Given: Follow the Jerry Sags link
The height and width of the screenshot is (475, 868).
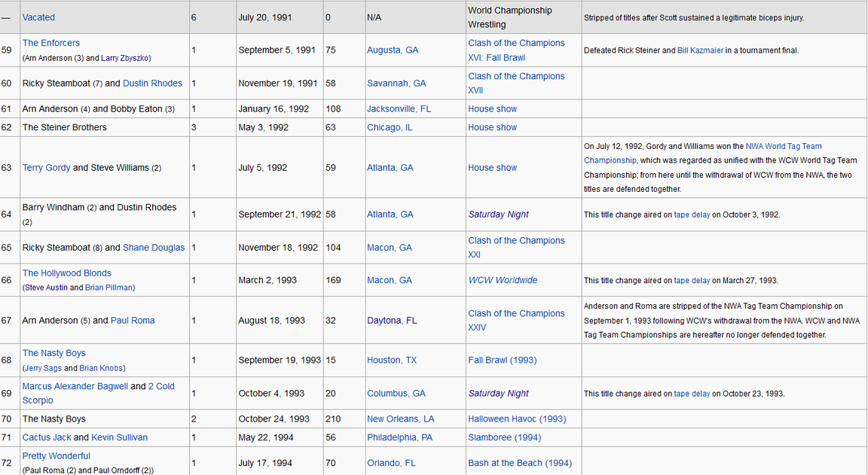Looking at the screenshot, I should 42,367.
